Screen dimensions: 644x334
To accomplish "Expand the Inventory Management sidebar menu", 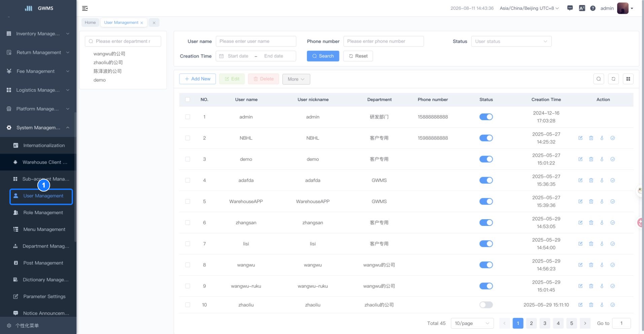I will click(38, 34).
